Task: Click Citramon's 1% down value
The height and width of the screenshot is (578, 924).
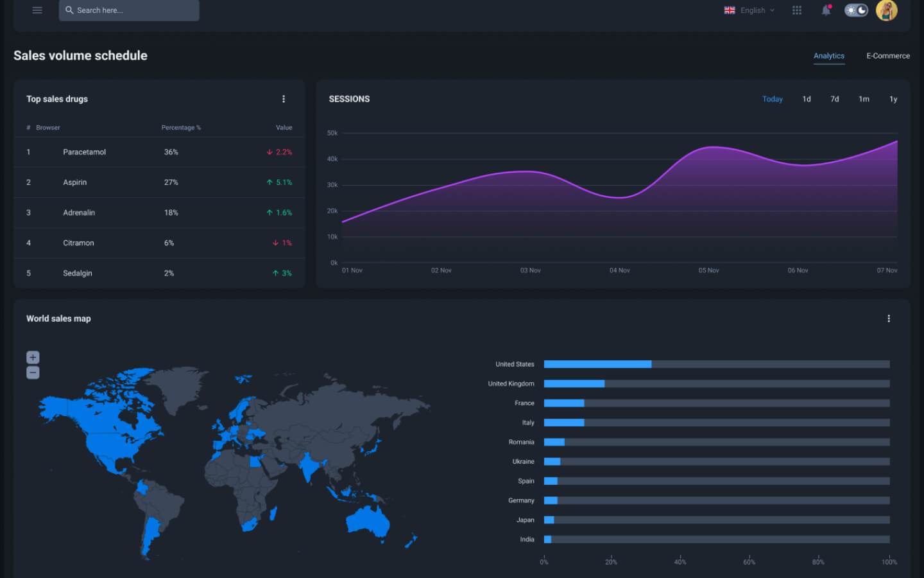Action: coord(282,243)
